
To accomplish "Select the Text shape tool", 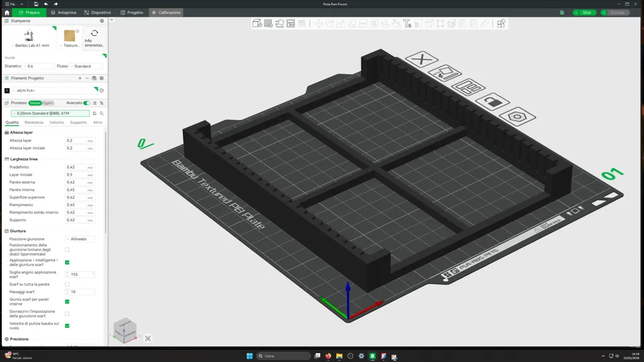I will (x=407, y=23).
